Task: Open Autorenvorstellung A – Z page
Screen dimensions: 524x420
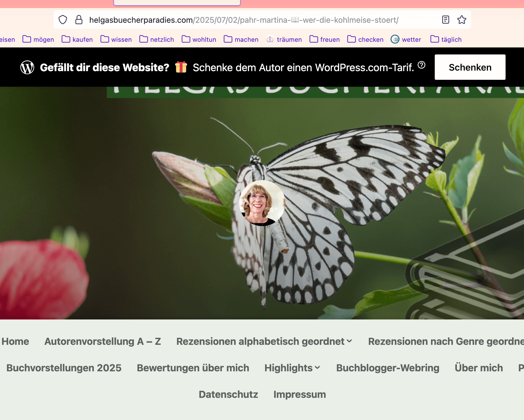Action: pyautogui.click(x=102, y=341)
